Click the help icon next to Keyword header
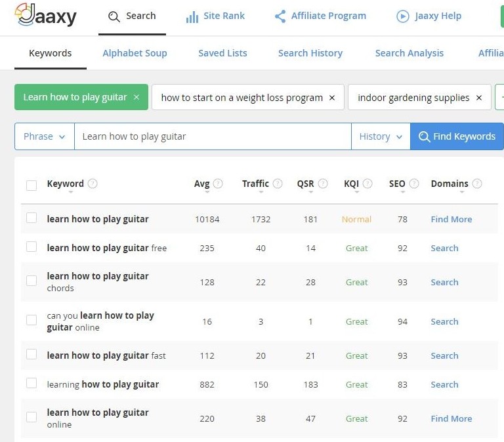504x442 pixels. [93, 184]
